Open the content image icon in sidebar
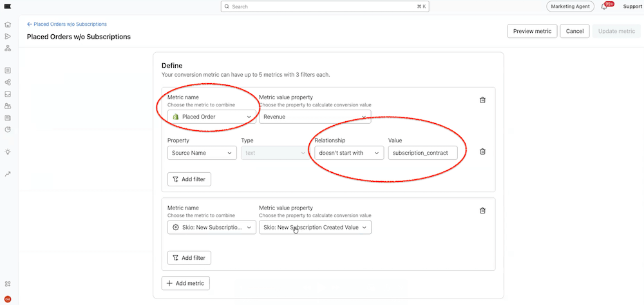The height and width of the screenshot is (305, 644). click(8, 118)
